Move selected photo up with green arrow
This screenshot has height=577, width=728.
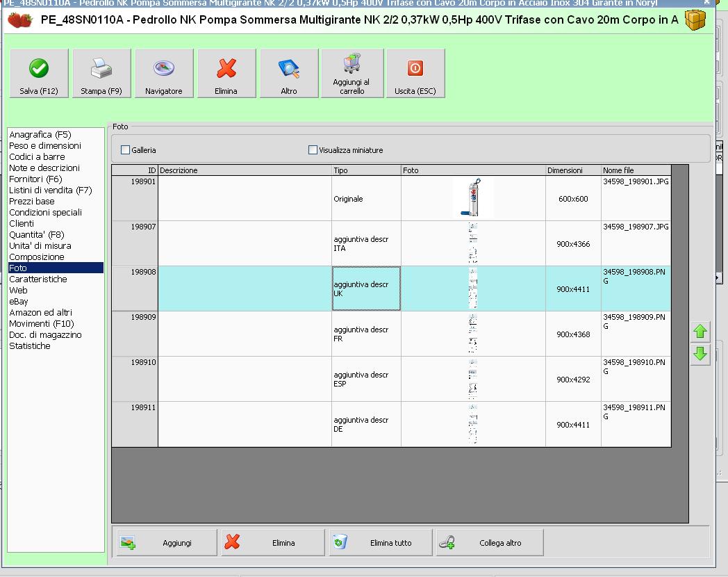[700, 331]
